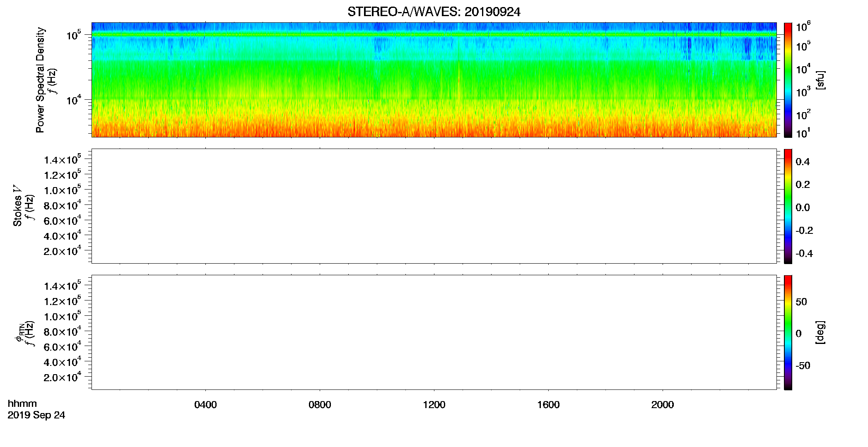Viewport: 868px width, 447px height.
Task: Click the 2.0×10^4 tick on the phi RTN axis
Action: tap(63, 377)
